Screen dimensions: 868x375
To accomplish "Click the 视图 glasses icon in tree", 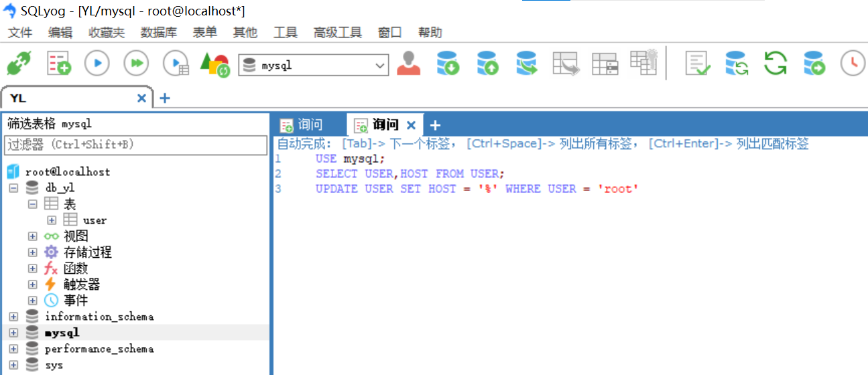I will pos(52,236).
